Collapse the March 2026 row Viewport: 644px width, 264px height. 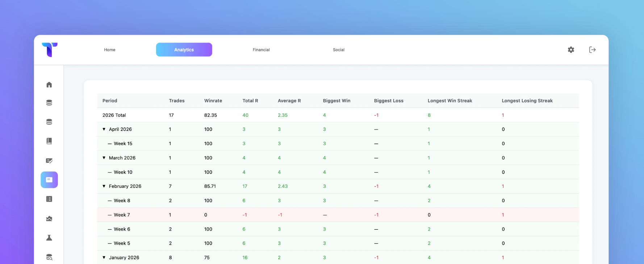(104, 158)
